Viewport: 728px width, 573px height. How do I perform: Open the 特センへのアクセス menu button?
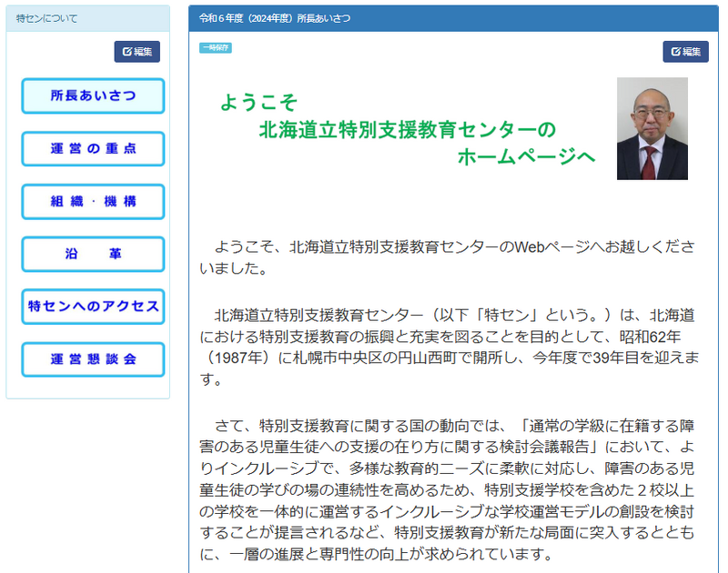tap(93, 307)
